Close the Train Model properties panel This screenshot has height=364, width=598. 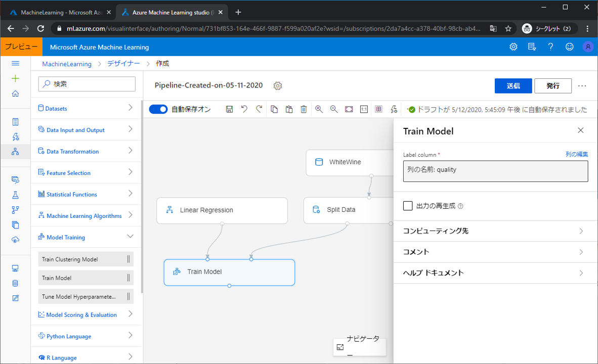point(581,130)
